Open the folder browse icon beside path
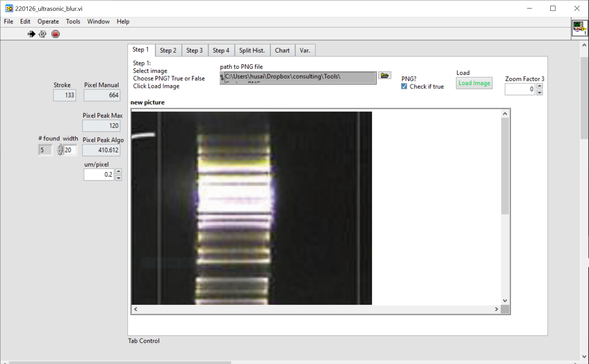 [x=385, y=76]
